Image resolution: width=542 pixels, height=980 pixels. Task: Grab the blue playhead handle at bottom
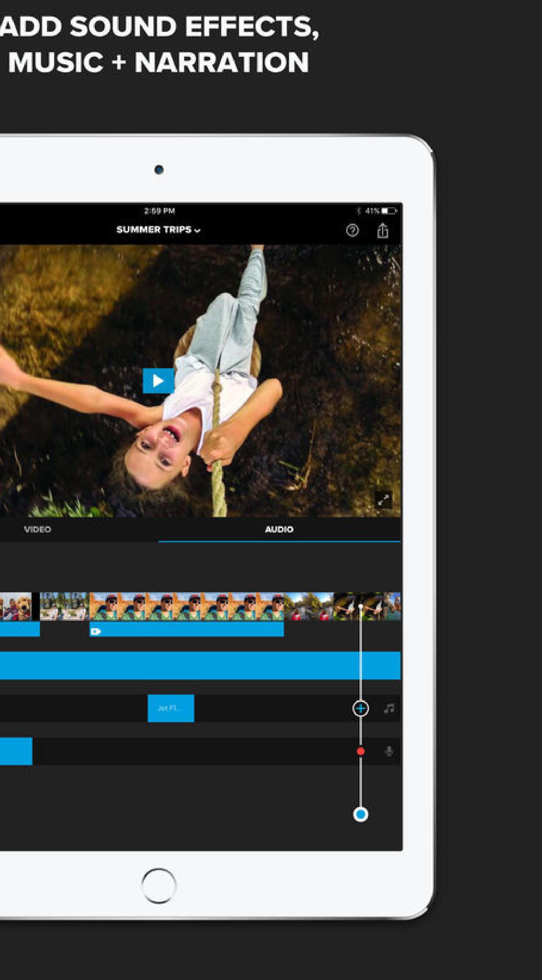click(x=361, y=814)
